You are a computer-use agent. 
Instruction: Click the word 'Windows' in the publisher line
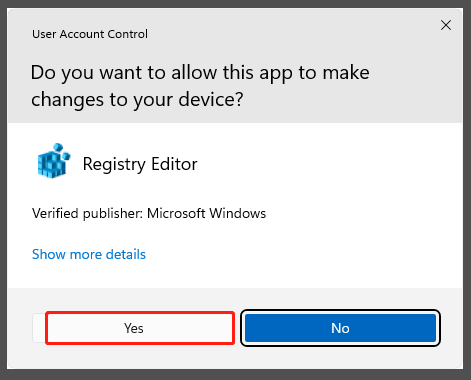238,213
